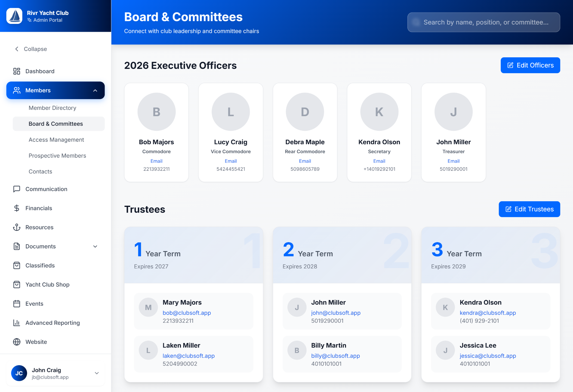Click the search bar to find members
573x392 pixels.
tap(484, 22)
